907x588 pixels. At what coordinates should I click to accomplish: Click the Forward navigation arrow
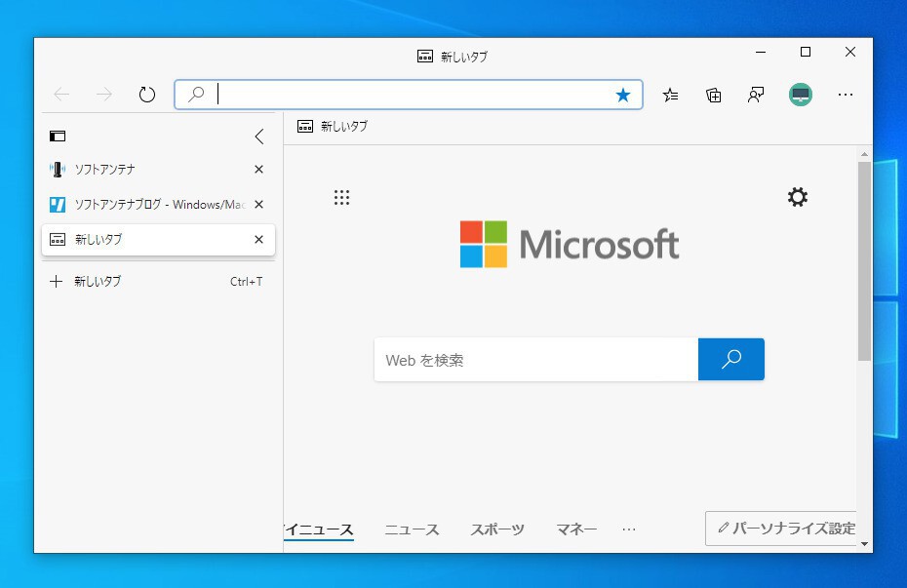pos(104,95)
